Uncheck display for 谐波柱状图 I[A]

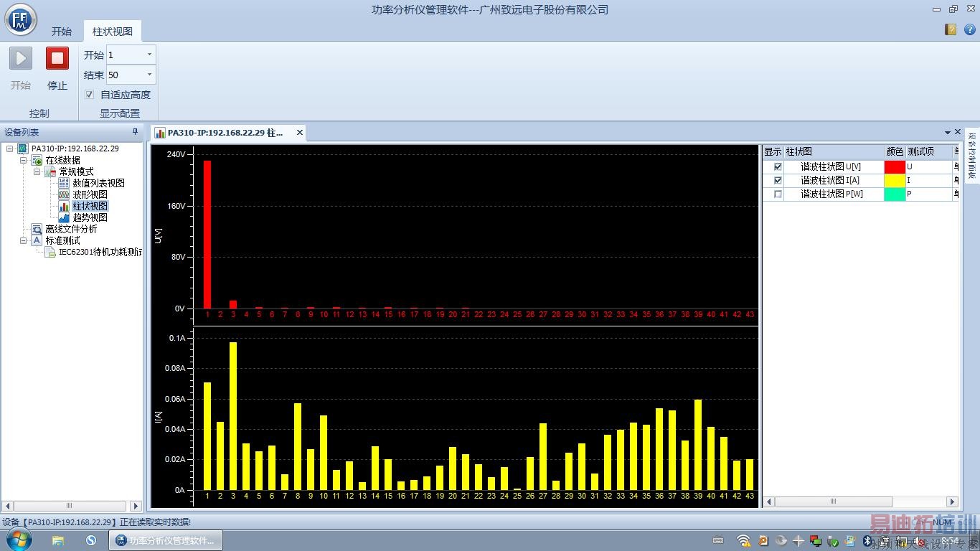(x=778, y=180)
